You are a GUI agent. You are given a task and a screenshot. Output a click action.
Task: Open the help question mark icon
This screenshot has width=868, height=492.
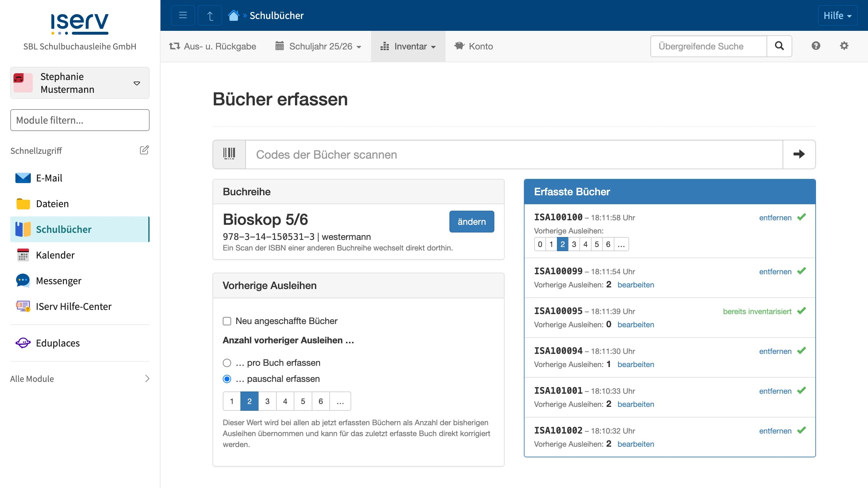(x=816, y=46)
